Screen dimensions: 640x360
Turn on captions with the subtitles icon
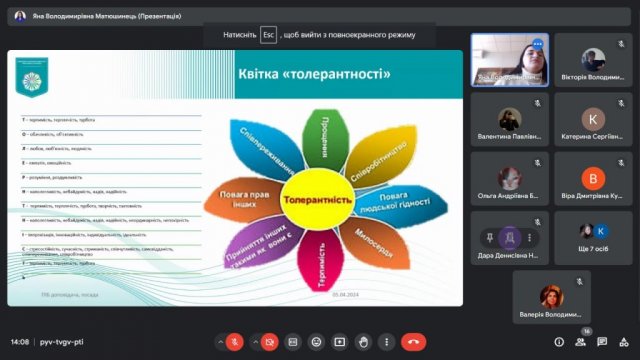(x=293, y=342)
